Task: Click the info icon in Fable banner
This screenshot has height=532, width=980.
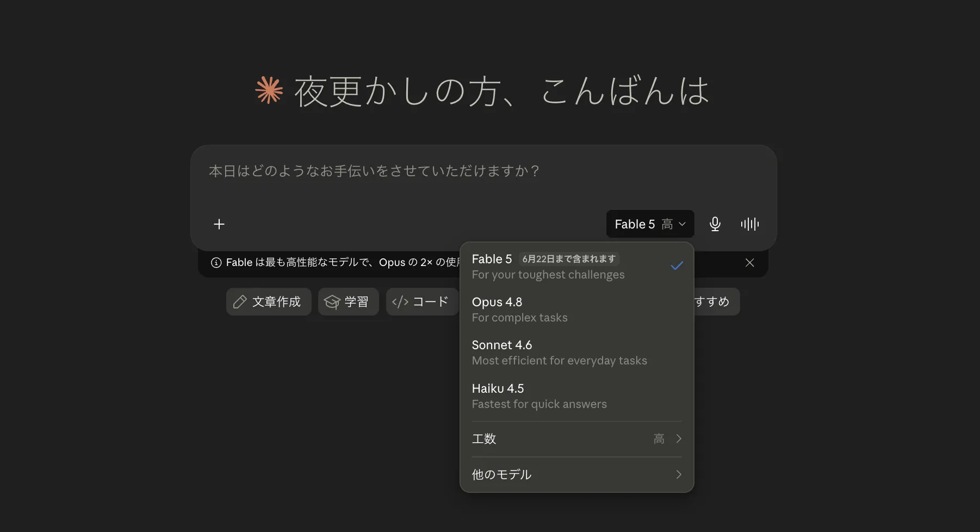Action: [216, 263]
